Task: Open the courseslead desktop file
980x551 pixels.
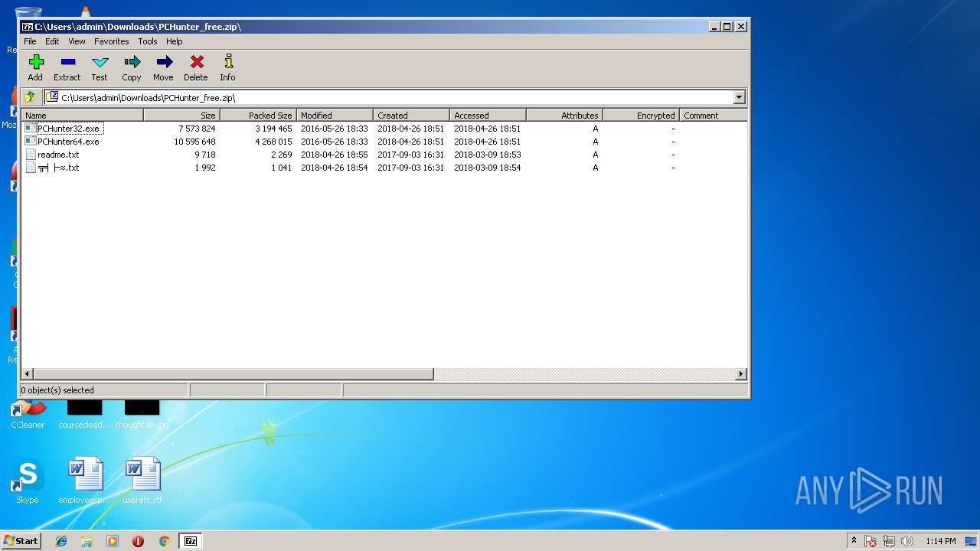Action: (85, 414)
